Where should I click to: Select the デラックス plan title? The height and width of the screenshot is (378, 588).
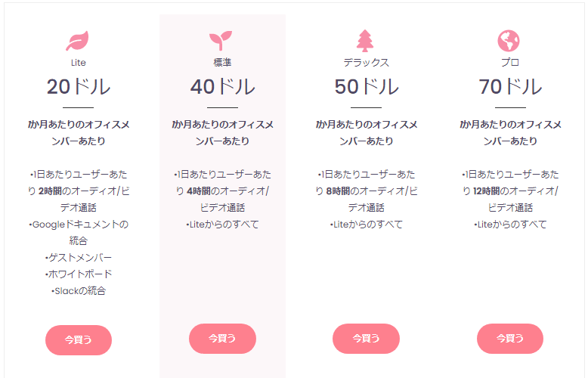367,63
